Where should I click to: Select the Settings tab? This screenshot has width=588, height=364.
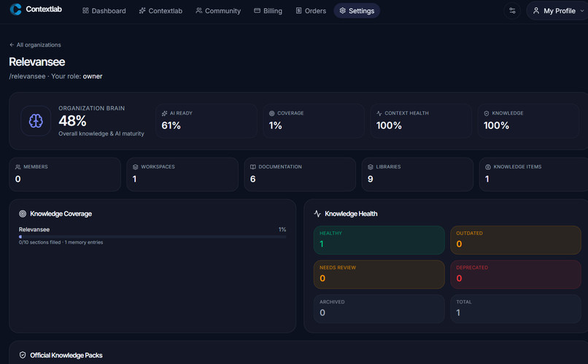tap(357, 11)
